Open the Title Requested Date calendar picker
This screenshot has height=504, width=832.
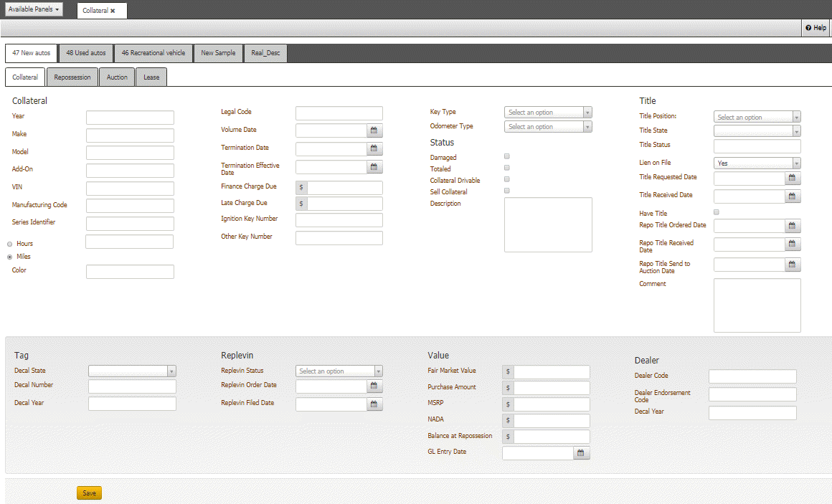(x=792, y=177)
